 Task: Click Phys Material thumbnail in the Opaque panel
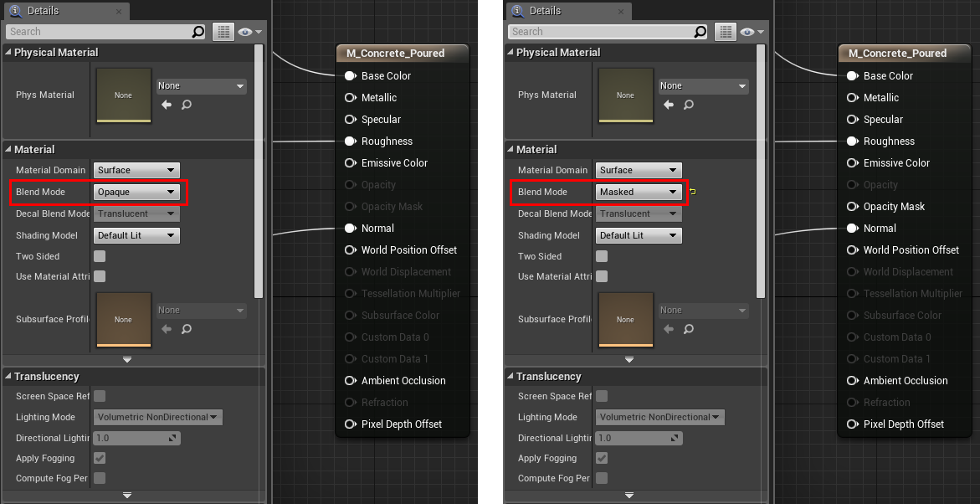click(x=124, y=95)
